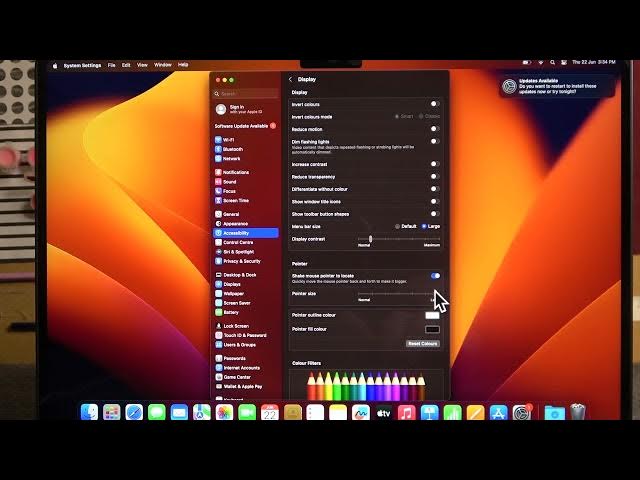Open the Edit menu
This screenshot has height=480, width=640.
[126, 65]
